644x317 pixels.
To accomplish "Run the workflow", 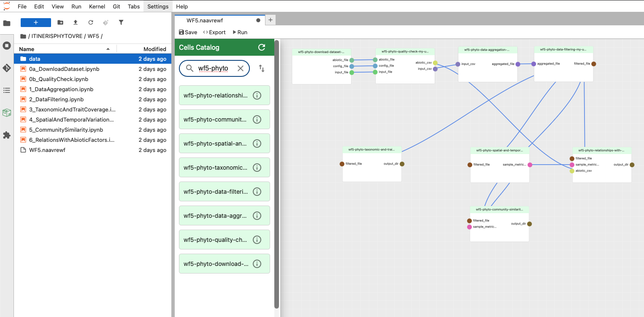I will click(240, 32).
